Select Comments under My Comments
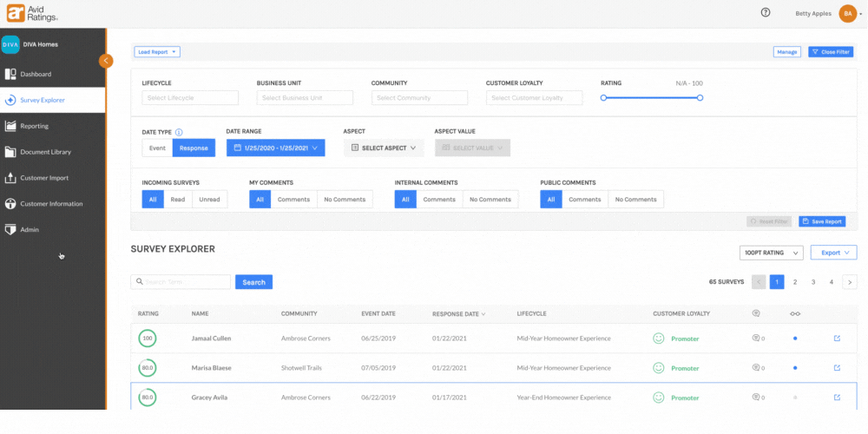The height and width of the screenshot is (434, 868). 293,200
